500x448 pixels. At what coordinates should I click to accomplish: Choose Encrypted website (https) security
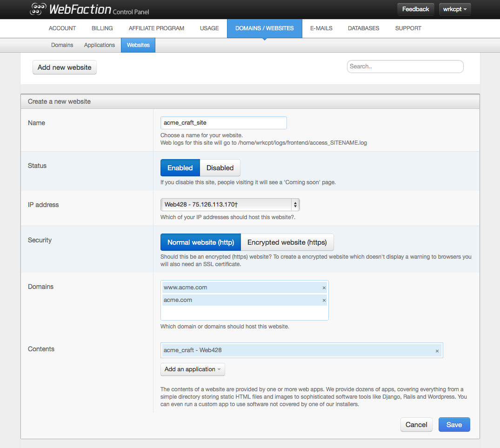coord(287,242)
